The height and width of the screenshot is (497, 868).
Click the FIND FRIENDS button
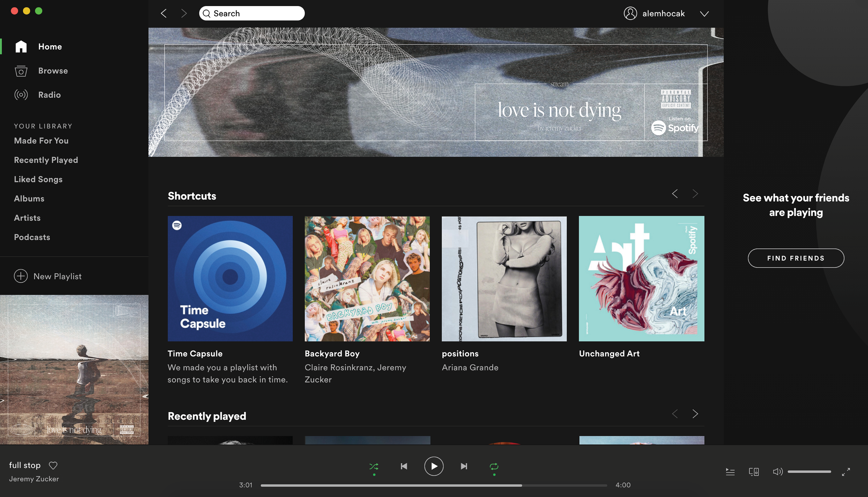tap(796, 258)
